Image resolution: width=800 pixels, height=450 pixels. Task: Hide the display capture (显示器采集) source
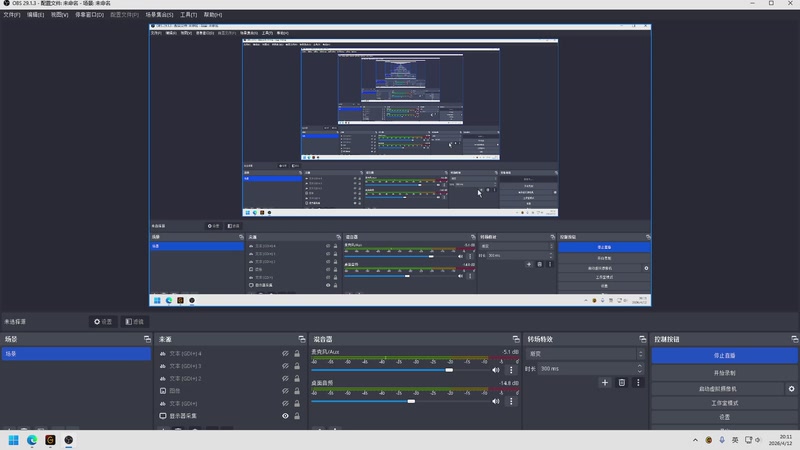click(285, 416)
